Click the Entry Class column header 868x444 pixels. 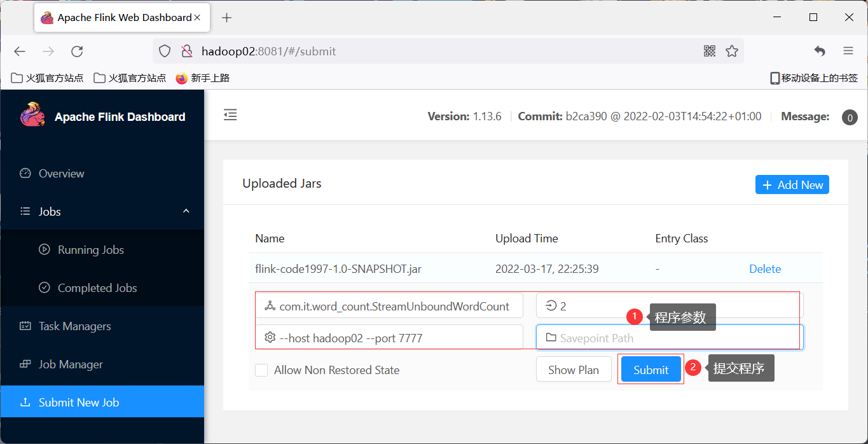pos(682,239)
